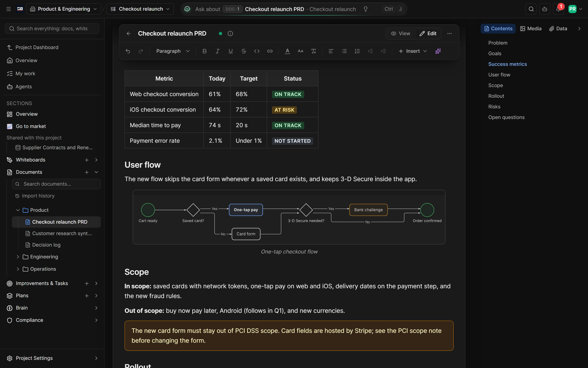Switch to Edit mode

pyautogui.click(x=428, y=34)
